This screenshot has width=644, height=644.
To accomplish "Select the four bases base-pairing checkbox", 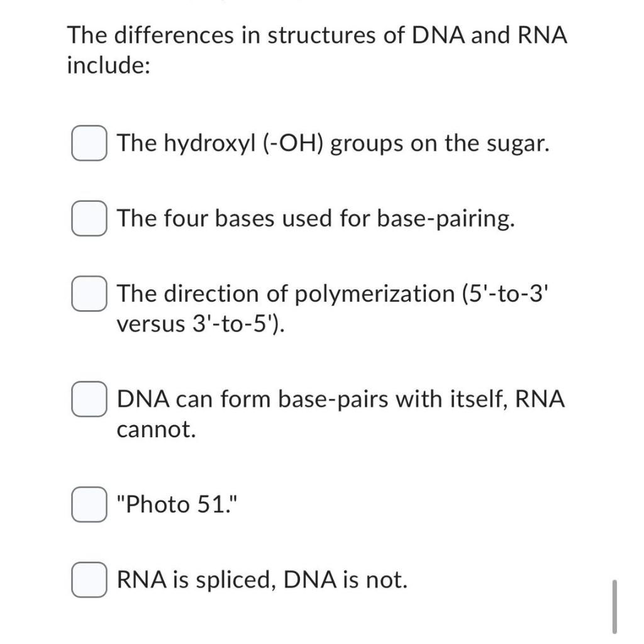I will coord(89,219).
